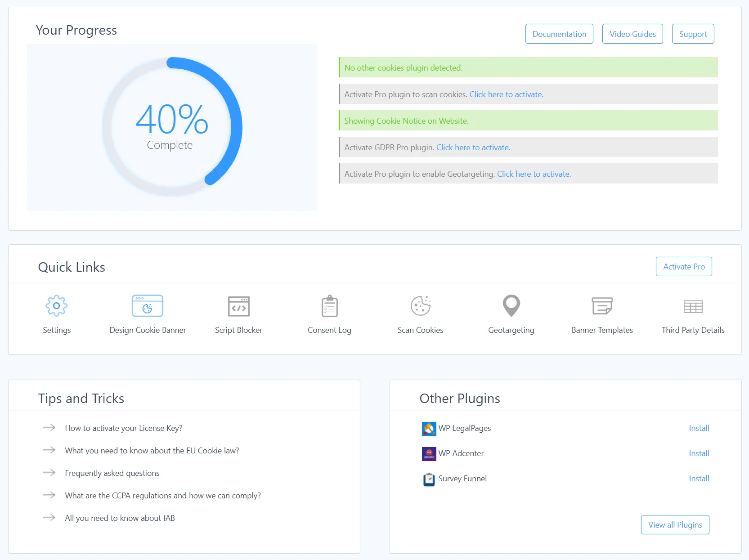The width and height of the screenshot is (749, 560).
Task: Open the Design Cookie Banner icon
Action: click(148, 306)
